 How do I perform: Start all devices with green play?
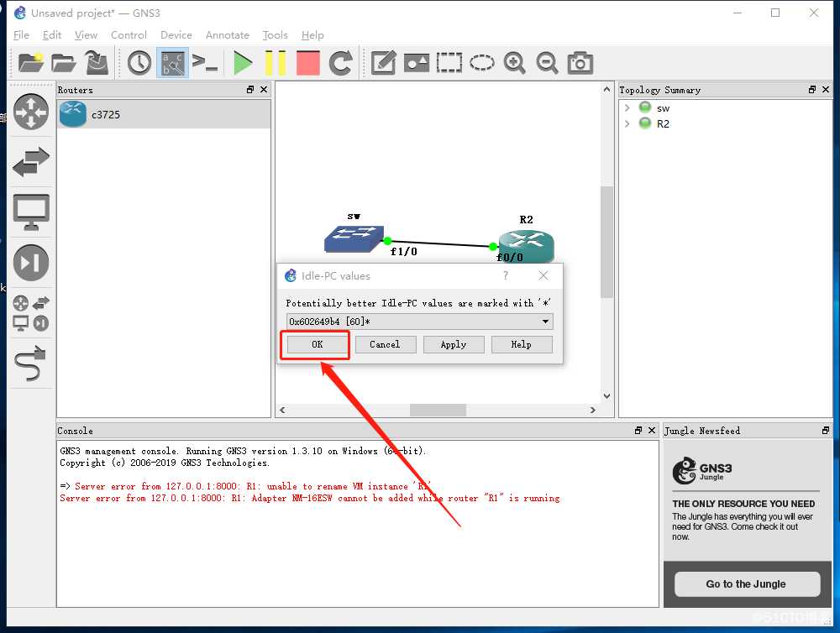click(243, 63)
